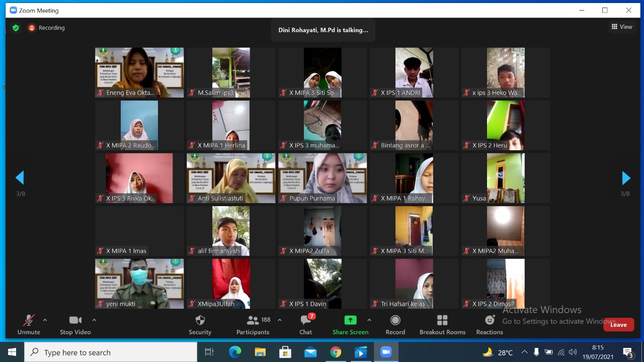Open the Chat panel
The width and height of the screenshot is (644, 362).
click(305, 325)
